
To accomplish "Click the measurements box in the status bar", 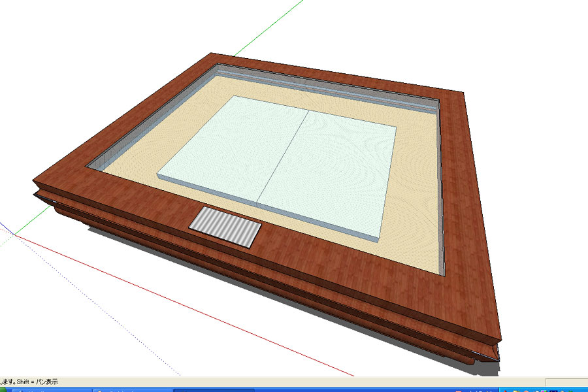I will pyautogui.click(x=566, y=382).
